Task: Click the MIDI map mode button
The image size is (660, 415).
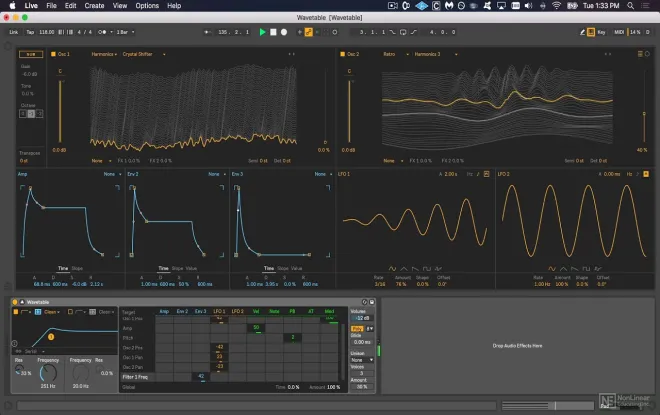Action: point(619,32)
